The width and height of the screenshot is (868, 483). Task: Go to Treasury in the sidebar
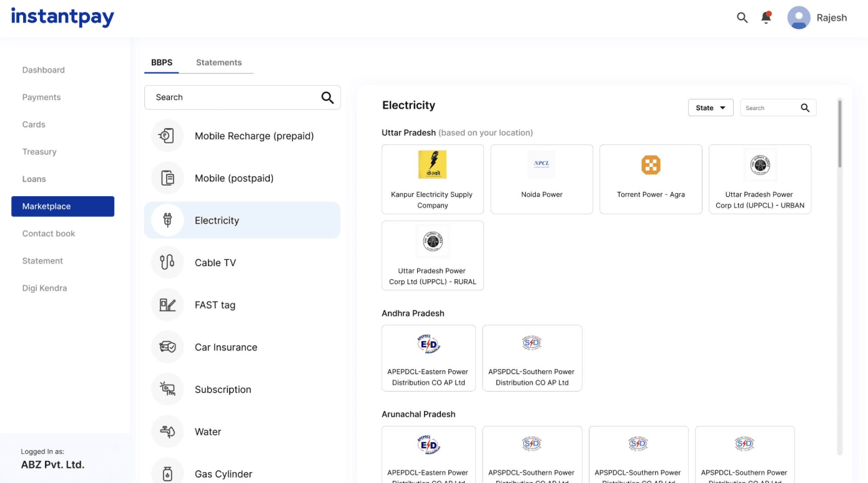[x=39, y=152]
